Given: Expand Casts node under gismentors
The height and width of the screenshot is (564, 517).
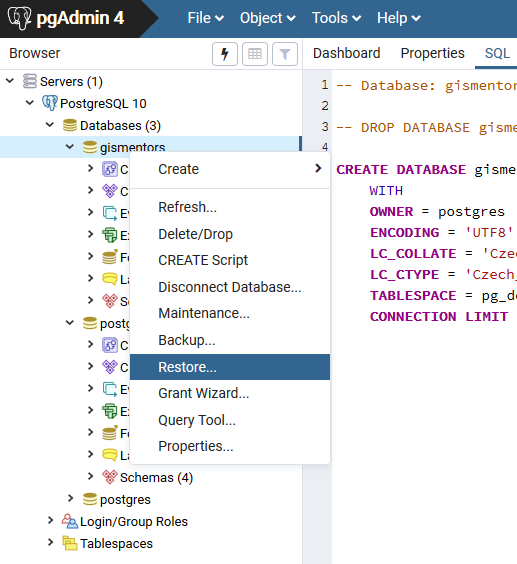Looking at the screenshot, I should point(90,168).
